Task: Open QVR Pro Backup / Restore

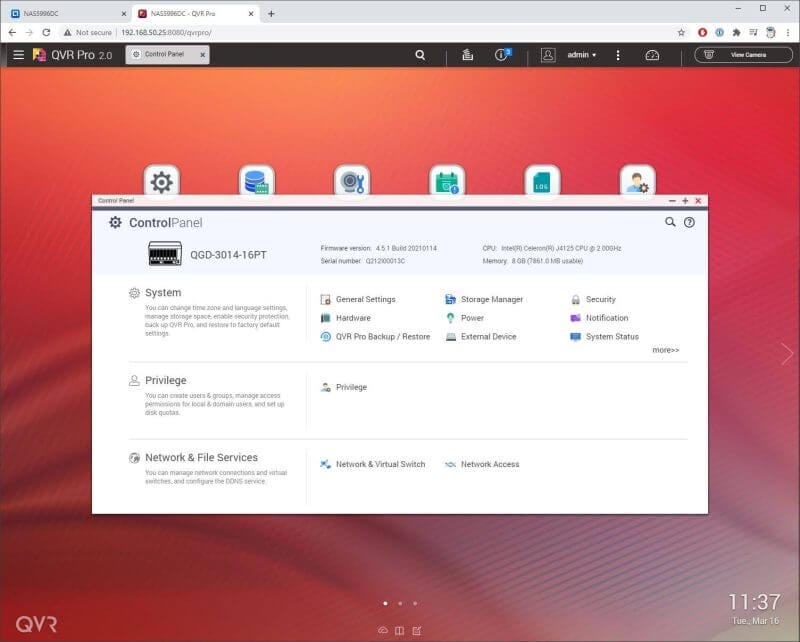Action: click(x=382, y=337)
